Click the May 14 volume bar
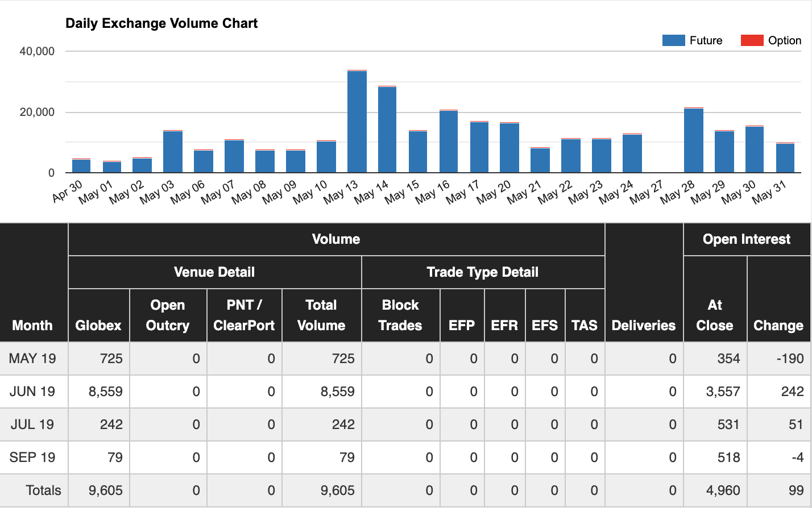 pyautogui.click(x=387, y=130)
